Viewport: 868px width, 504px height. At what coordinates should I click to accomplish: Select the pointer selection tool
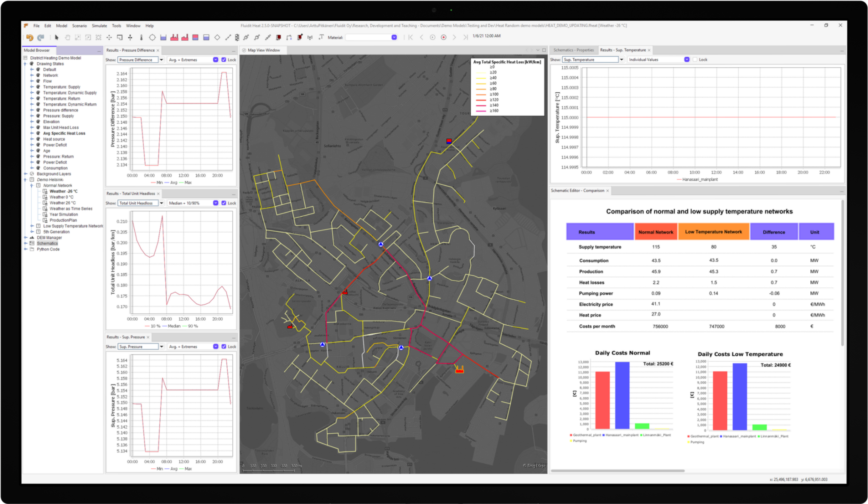(56, 37)
